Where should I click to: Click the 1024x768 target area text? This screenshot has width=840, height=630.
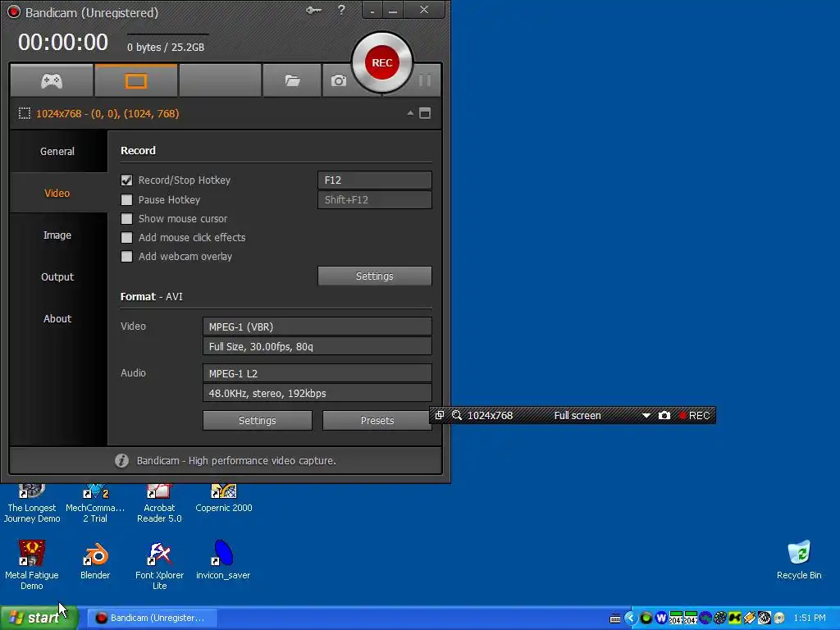coord(107,113)
